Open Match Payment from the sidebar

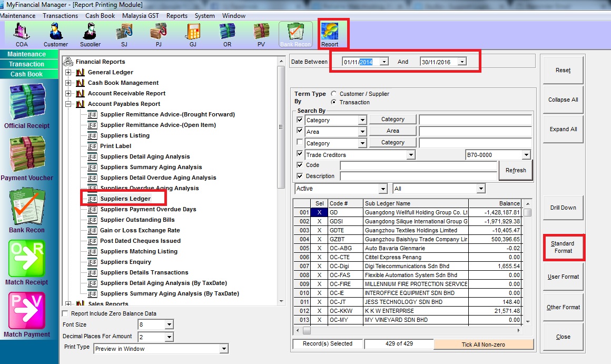click(27, 315)
